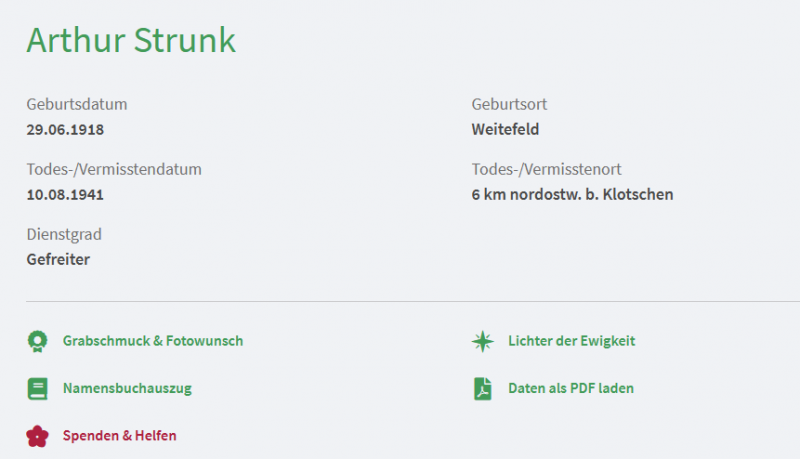Select the death date 10.08.1941
The width and height of the screenshot is (800, 459).
(x=65, y=194)
